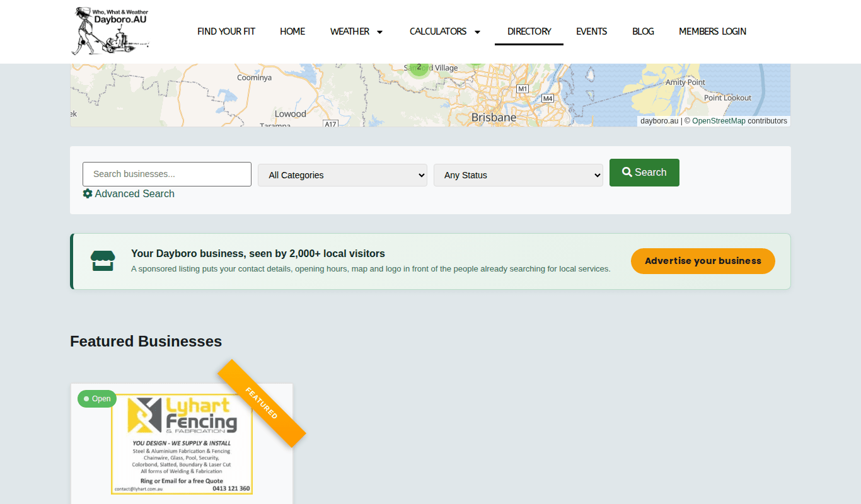Go to the Home page
This screenshot has height=504, width=861.
[x=292, y=31]
